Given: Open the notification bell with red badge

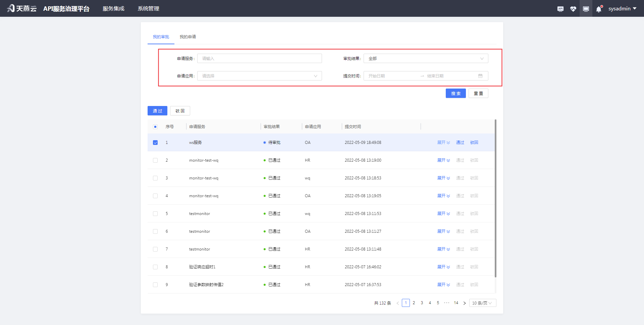Looking at the screenshot, I should [598, 8].
